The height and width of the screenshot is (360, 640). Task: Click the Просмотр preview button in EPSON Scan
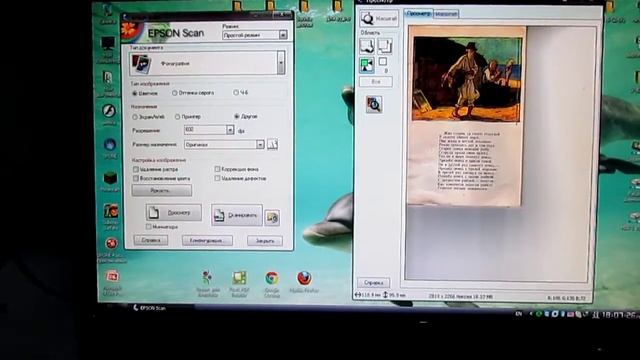(x=173, y=212)
